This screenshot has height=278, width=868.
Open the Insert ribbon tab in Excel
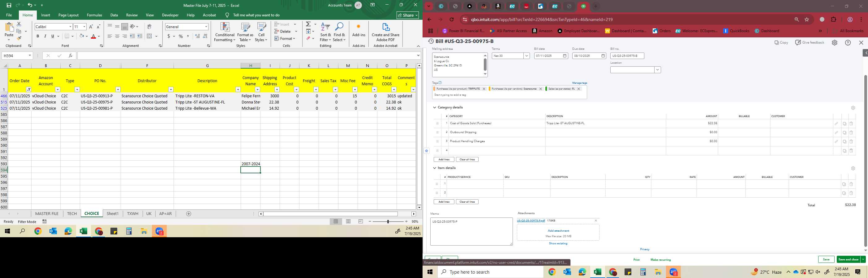pos(45,15)
